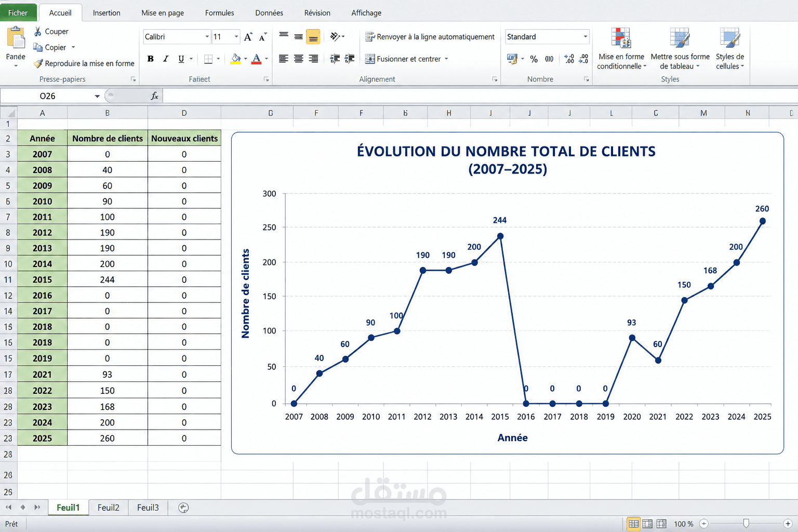
Task: Remove a decimal place
Action: [583, 59]
